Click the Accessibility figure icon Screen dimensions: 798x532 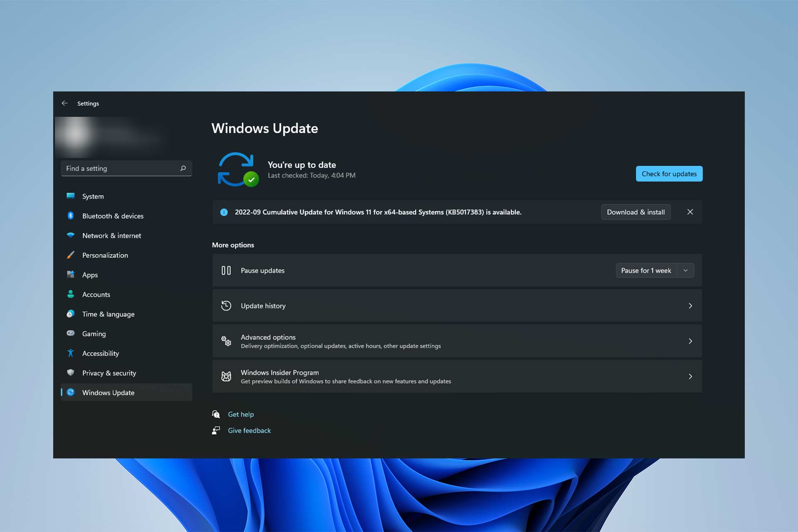pyautogui.click(x=71, y=353)
